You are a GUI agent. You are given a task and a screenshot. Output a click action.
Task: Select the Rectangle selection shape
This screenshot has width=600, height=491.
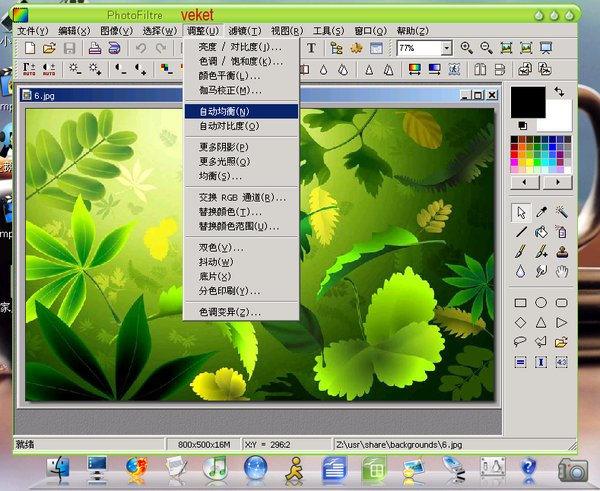[x=521, y=303]
